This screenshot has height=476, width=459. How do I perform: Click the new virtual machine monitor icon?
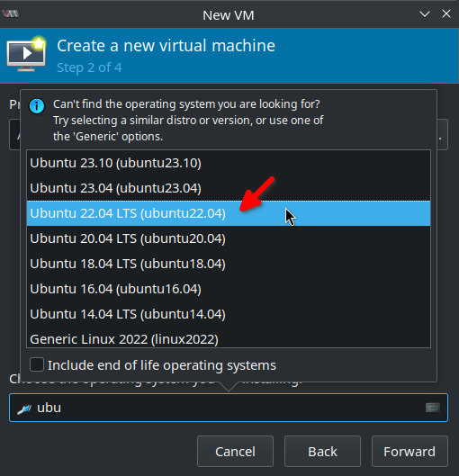click(26, 54)
